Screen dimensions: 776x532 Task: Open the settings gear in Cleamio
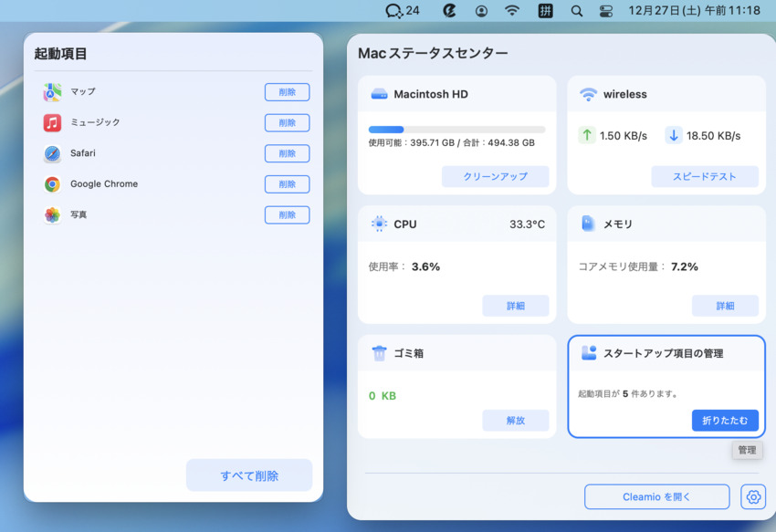752,496
